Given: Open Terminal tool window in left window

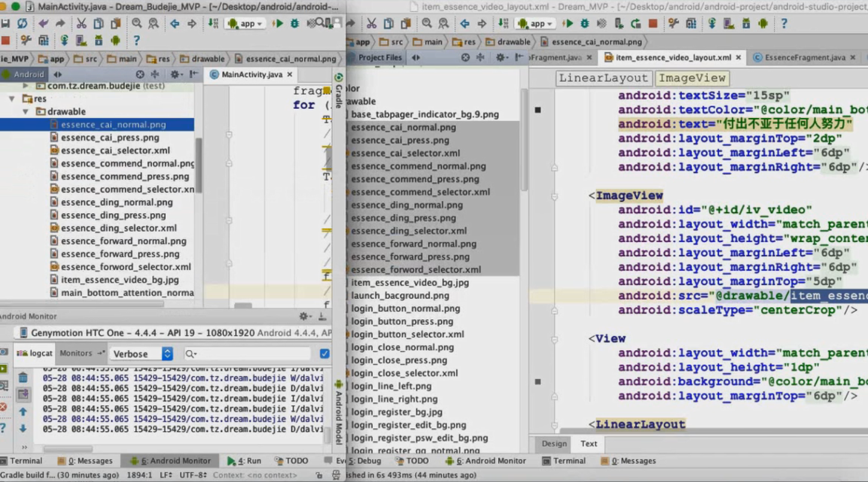Looking at the screenshot, I should click(21, 460).
